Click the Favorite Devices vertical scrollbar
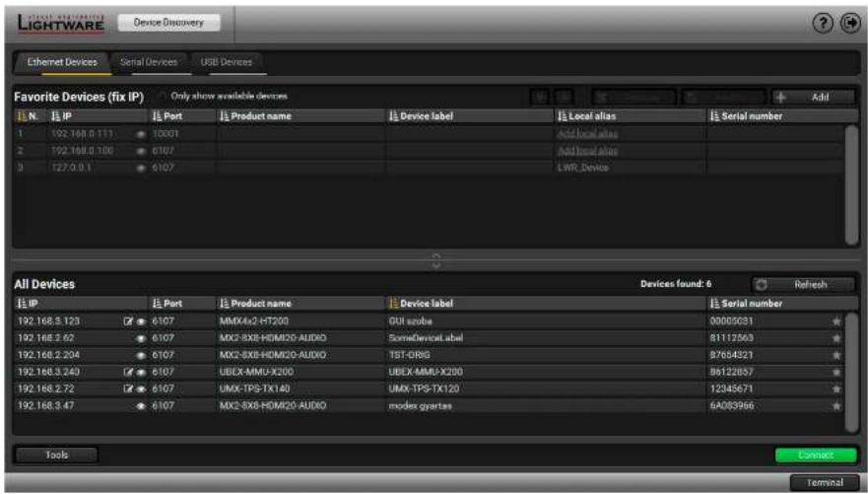Screen dimensions: 868x494 click(x=851, y=185)
